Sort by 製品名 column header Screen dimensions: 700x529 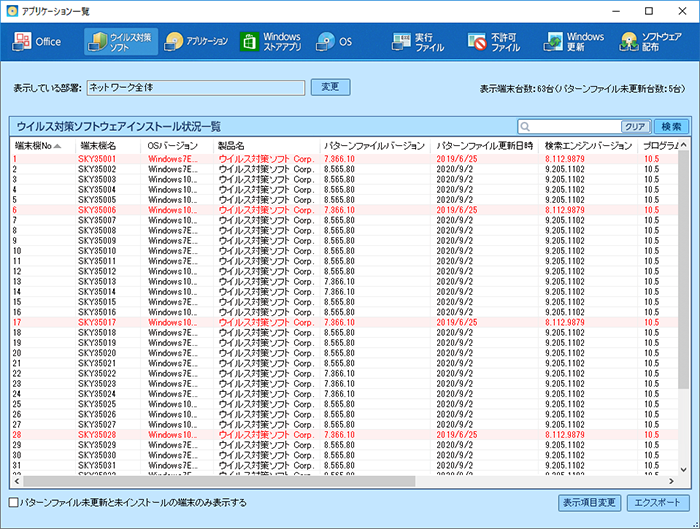tap(267, 146)
